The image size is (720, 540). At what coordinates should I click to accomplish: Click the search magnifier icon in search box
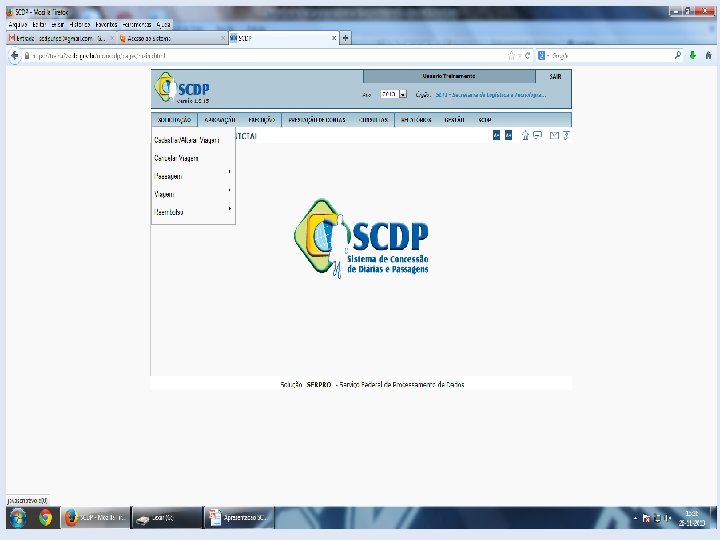click(678, 55)
